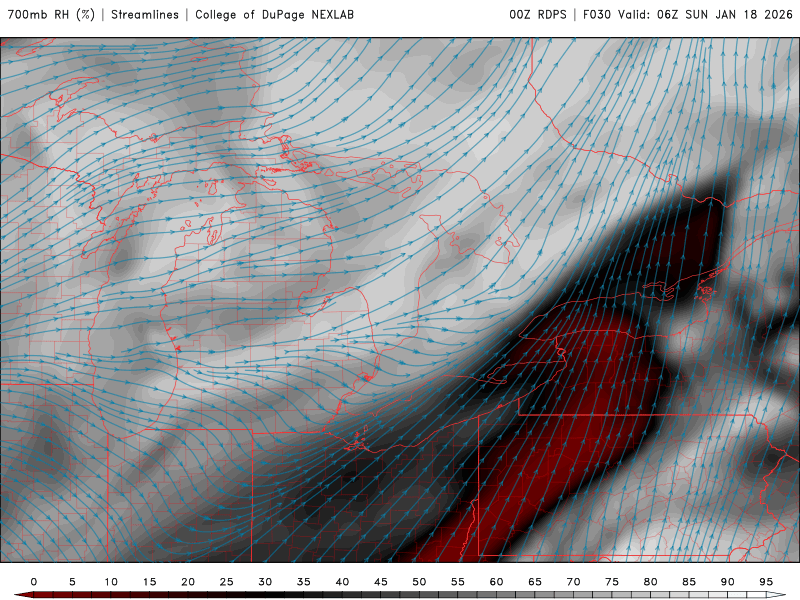Click the "0" colorbar scale label
The height and width of the screenshot is (600, 800).
pos(34,582)
